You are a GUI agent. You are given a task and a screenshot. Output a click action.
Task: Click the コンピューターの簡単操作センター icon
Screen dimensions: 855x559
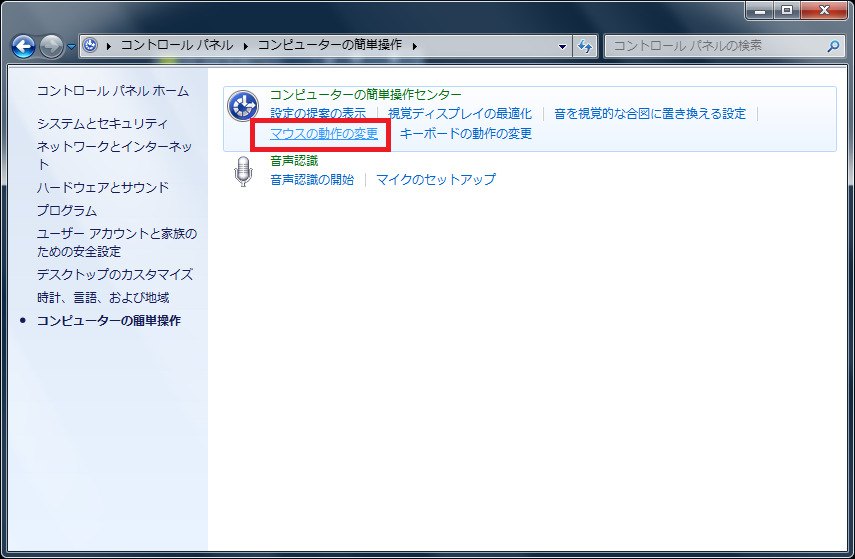tap(242, 105)
